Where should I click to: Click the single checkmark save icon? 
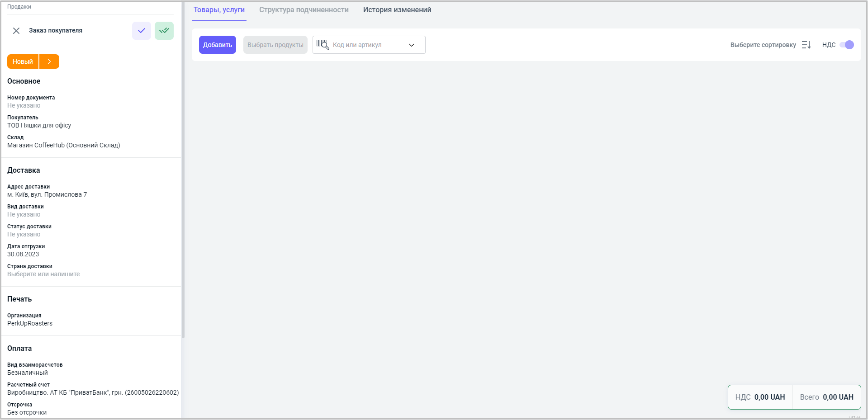[x=142, y=31]
